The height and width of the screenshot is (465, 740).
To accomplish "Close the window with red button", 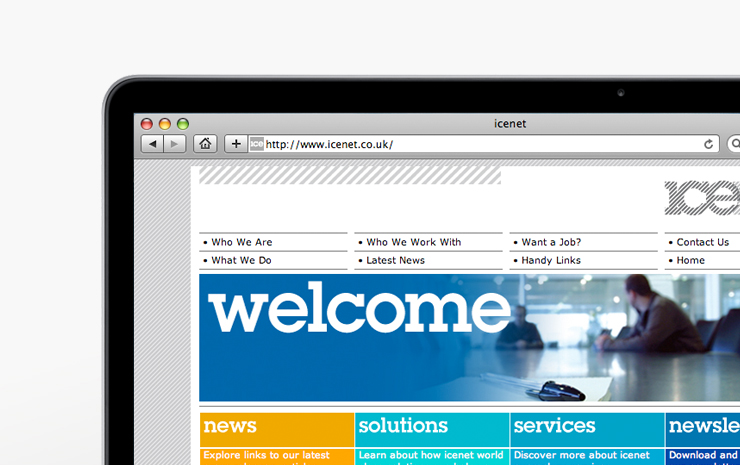I will click(x=147, y=124).
